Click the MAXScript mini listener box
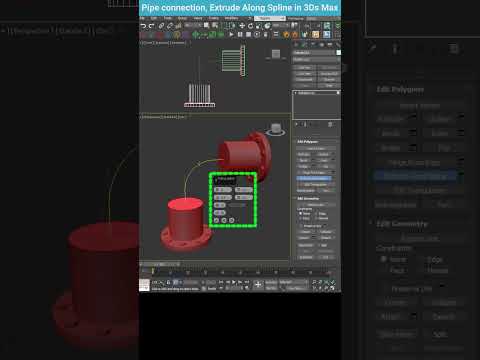The height and width of the screenshot is (360, 480). pyautogui.click(x=144, y=285)
